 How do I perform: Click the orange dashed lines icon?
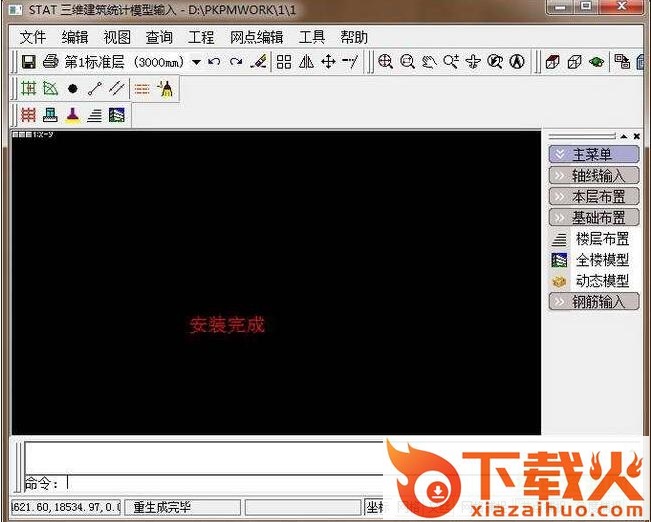(142, 88)
